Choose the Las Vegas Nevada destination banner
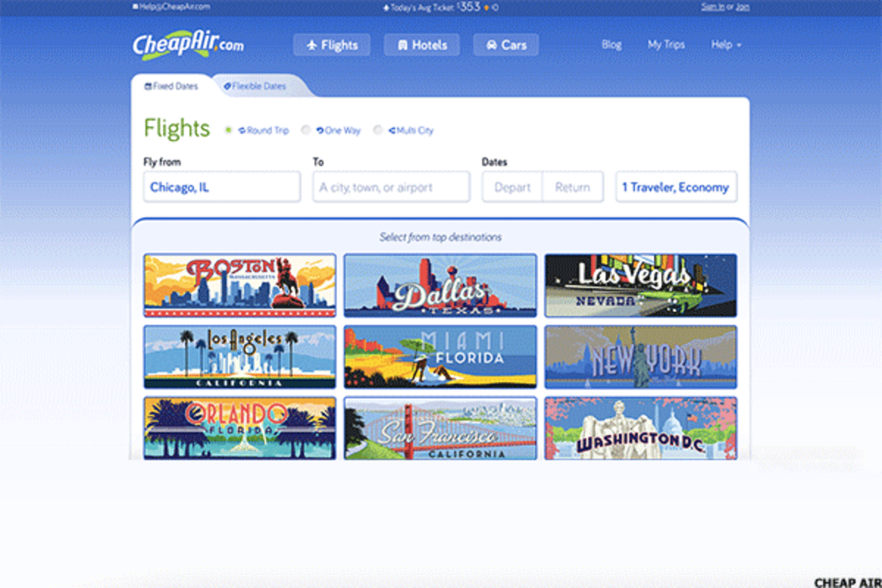 640,285
